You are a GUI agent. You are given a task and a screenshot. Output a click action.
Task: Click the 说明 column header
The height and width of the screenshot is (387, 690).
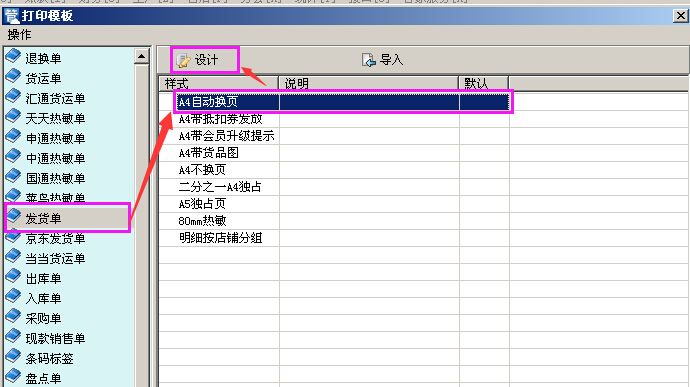[x=369, y=83]
